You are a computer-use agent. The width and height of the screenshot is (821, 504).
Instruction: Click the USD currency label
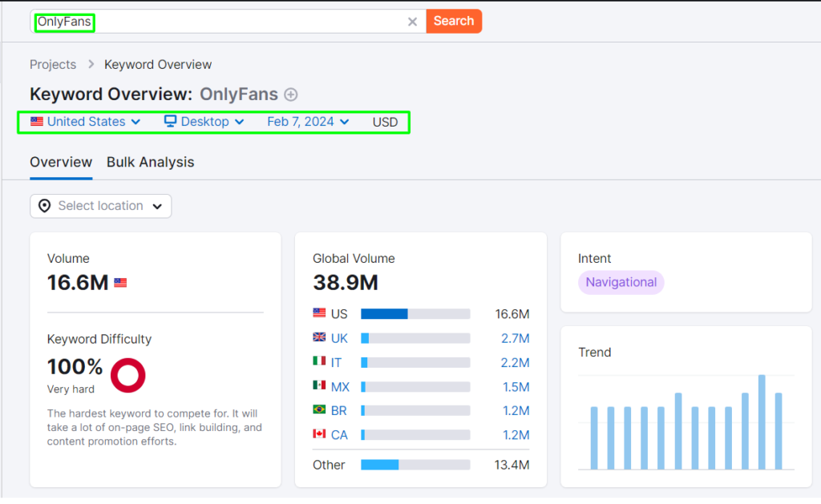385,122
